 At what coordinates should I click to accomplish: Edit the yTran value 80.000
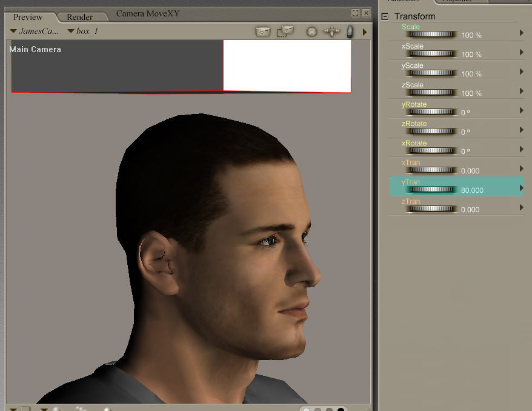coord(472,190)
